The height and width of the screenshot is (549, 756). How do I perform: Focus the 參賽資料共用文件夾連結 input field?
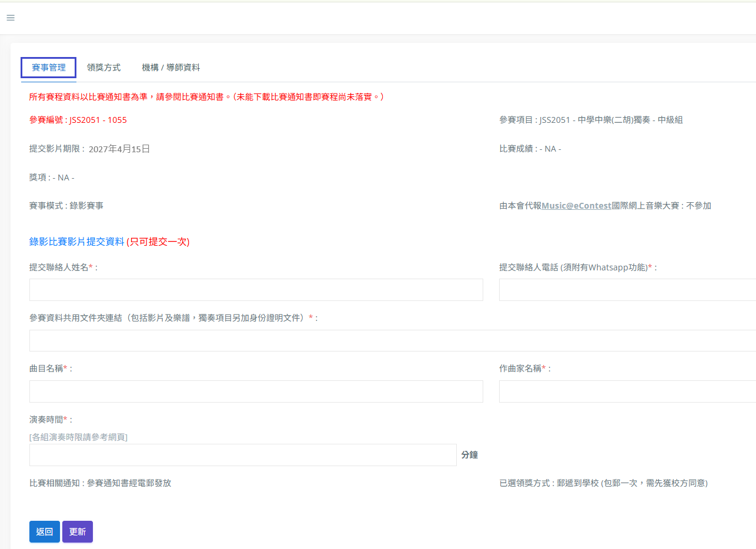click(393, 341)
